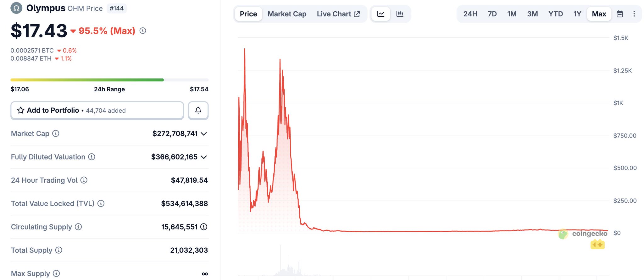Open the Live Chart external link
This screenshot has height=280, width=644.
[338, 14]
